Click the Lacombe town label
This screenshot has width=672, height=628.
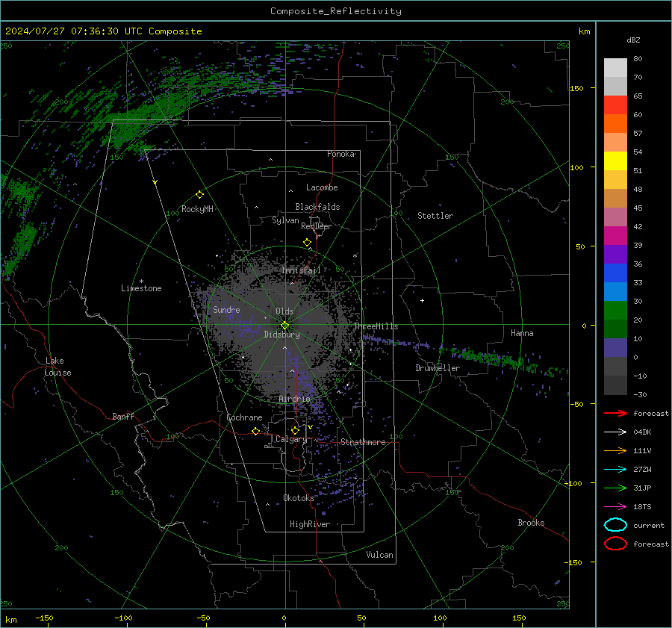click(322, 187)
